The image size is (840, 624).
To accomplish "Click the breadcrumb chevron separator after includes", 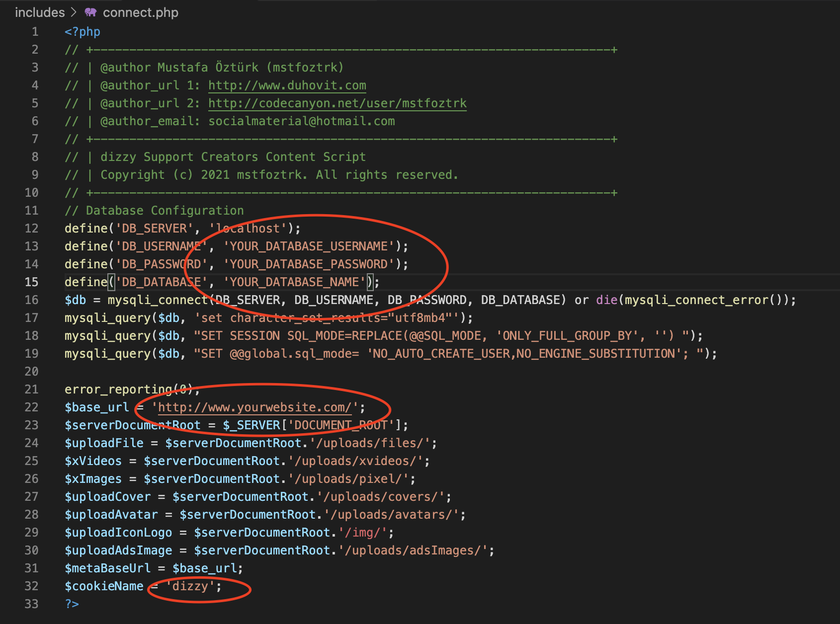I will [74, 12].
